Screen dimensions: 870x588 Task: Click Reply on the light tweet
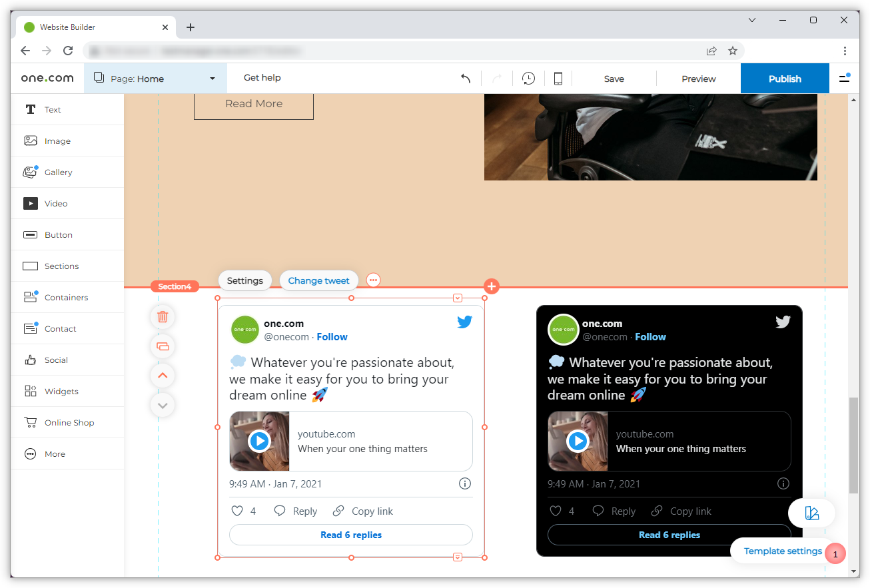pos(296,511)
